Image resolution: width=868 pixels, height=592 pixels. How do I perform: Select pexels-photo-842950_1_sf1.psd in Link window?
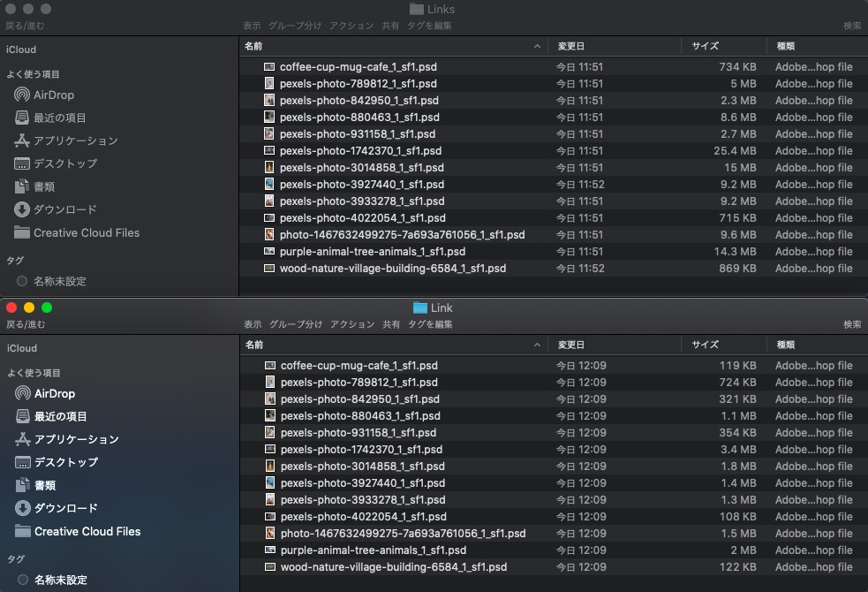555,398
